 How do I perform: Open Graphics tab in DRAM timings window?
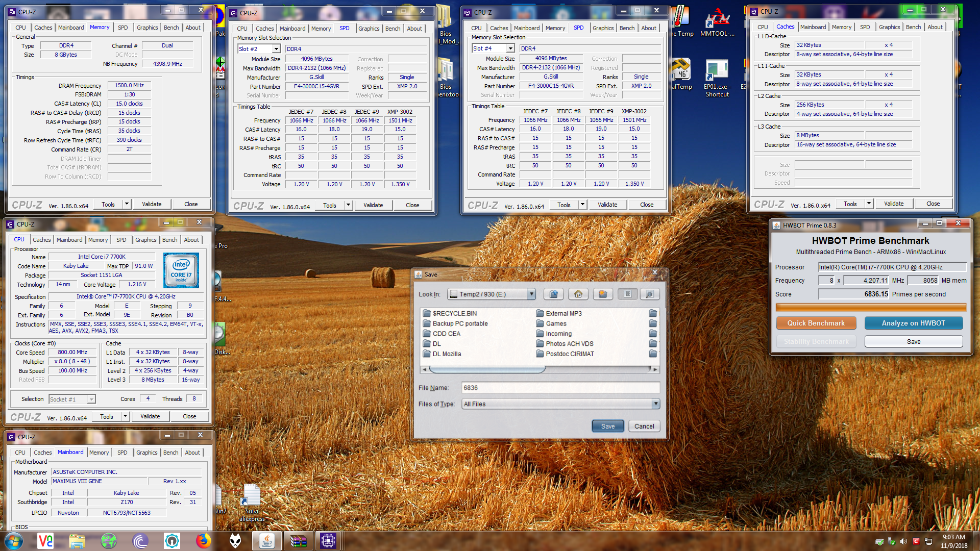(x=148, y=28)
